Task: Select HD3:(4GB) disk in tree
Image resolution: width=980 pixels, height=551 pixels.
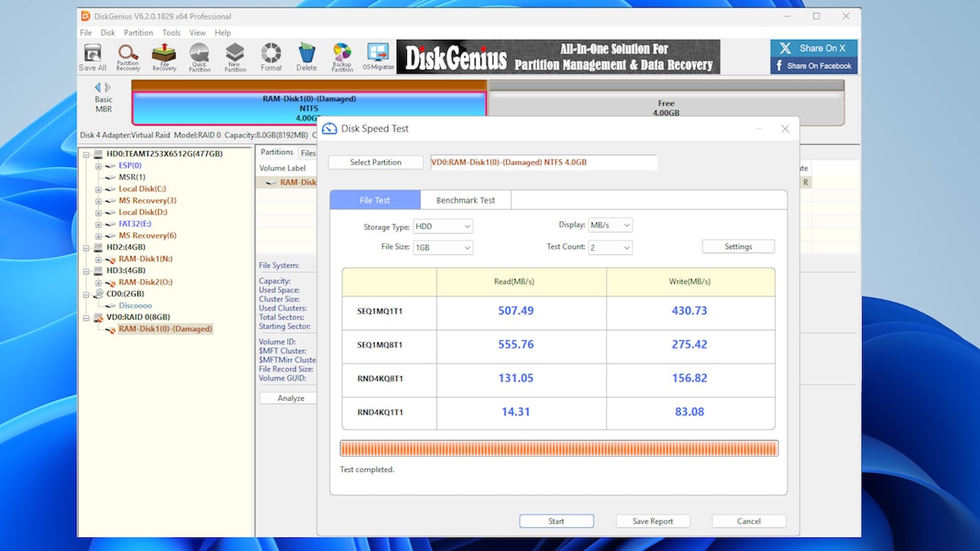Action: (x=125, y=270)
